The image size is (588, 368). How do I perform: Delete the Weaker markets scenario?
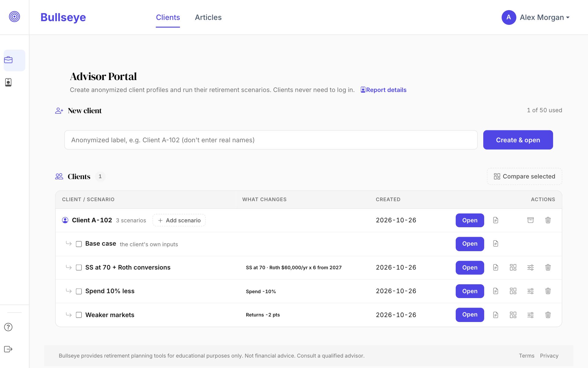coord(548,315)
